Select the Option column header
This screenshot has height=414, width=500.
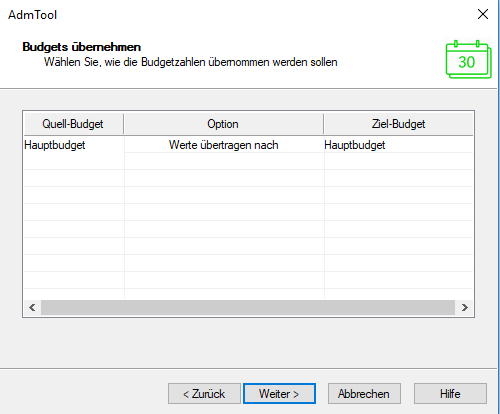(x=223, y=124)
